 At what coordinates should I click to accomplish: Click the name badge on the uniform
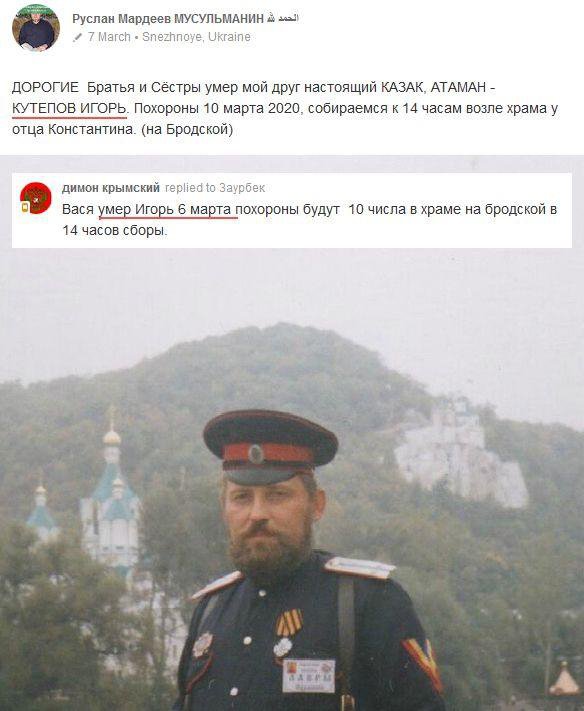(x=309, y=676)
